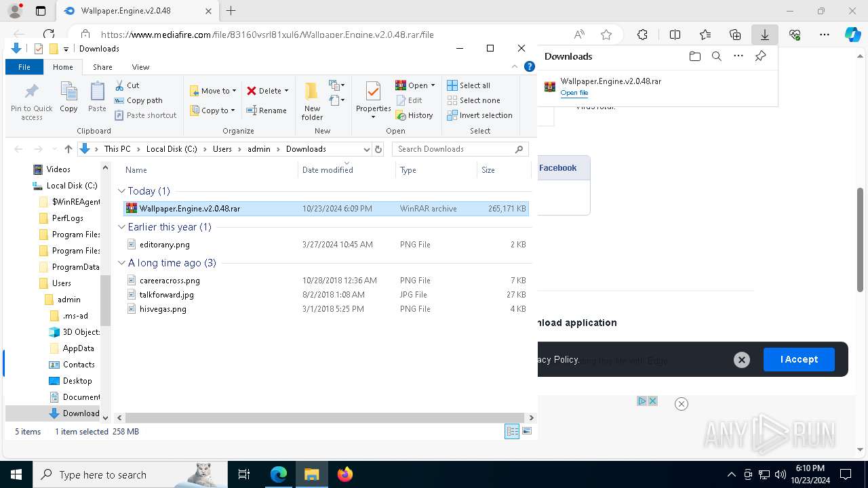Open Edge Extensions puzzle icon
The height and width of the screenshot is (488, 868).
pyautogui.click(x=642, y=35)
